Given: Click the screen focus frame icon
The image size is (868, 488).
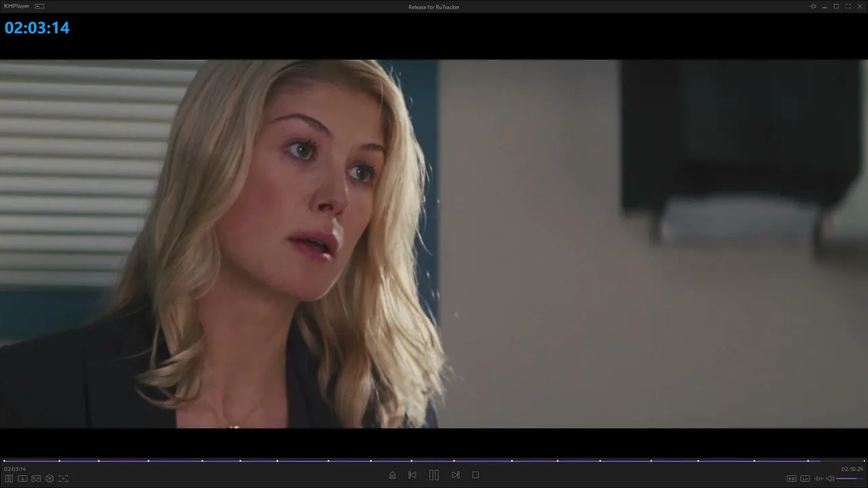Looking at the screenshot, I should (x=63, y=479).
